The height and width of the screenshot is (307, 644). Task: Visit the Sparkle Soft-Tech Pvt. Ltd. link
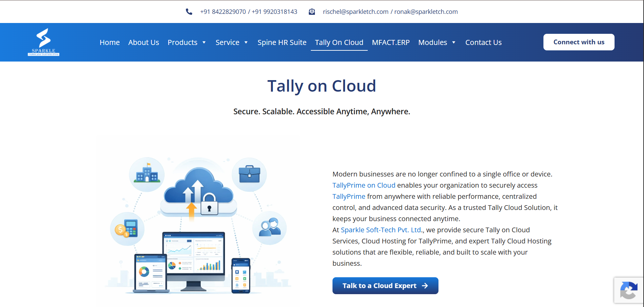381,230
